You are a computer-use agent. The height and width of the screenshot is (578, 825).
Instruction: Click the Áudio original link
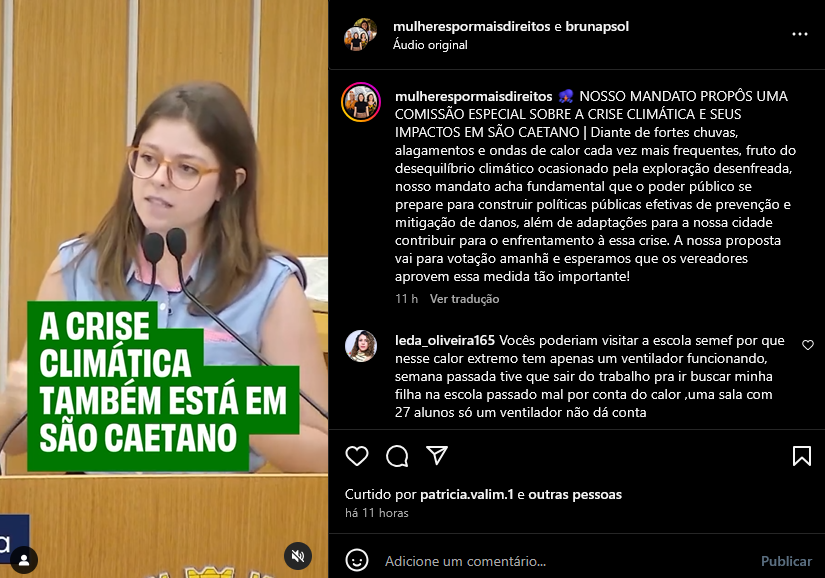pyautogui.click(x=430, y=45)
